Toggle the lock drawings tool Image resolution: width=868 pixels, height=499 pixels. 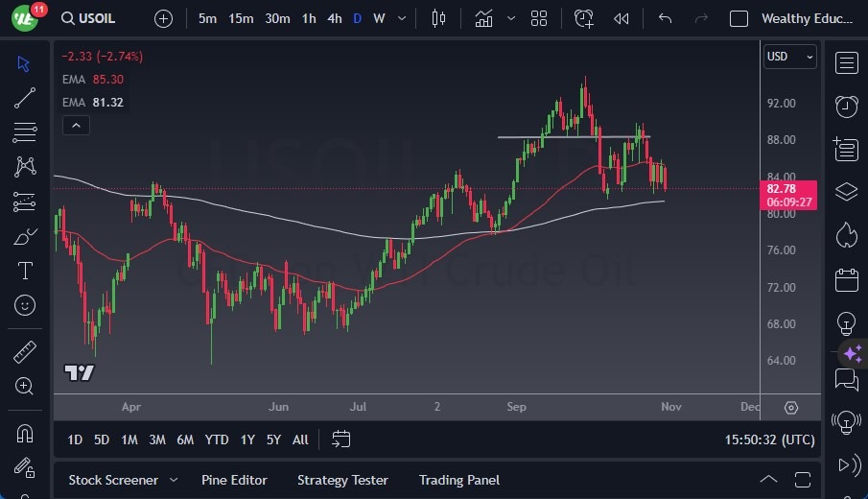point(25,468)
